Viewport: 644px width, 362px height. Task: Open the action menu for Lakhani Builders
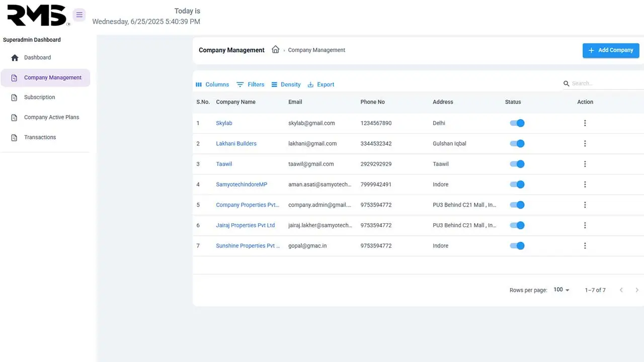tap(585, 144)
